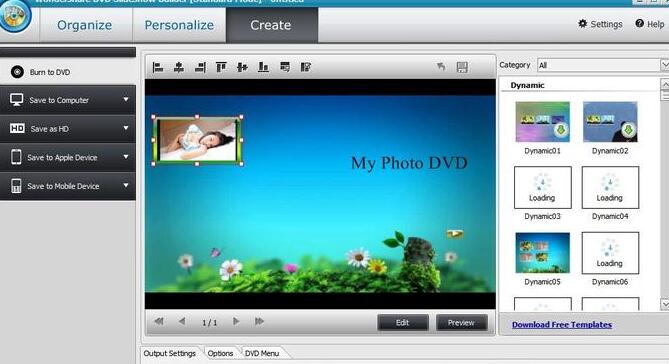Viewport: 669px width, 364px height.
Task: Open Help via the question mark icon
Action: point(639,23)
